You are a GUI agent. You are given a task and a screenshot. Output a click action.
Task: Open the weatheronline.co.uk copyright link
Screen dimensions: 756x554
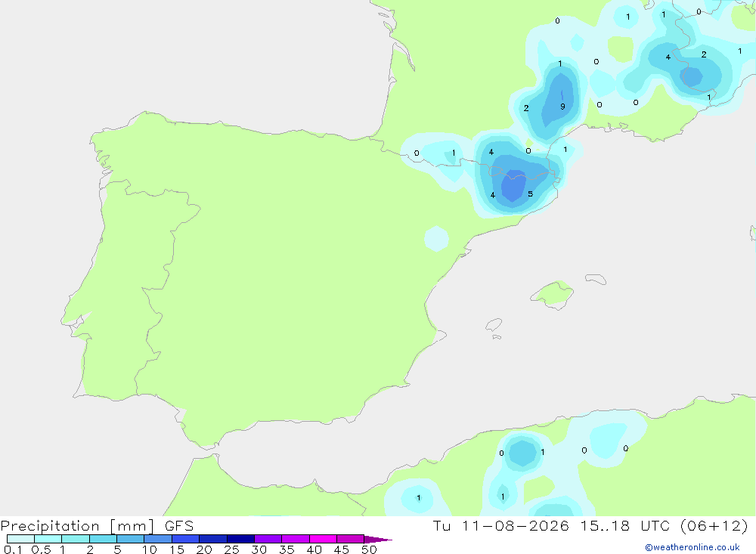coord(692,547)
